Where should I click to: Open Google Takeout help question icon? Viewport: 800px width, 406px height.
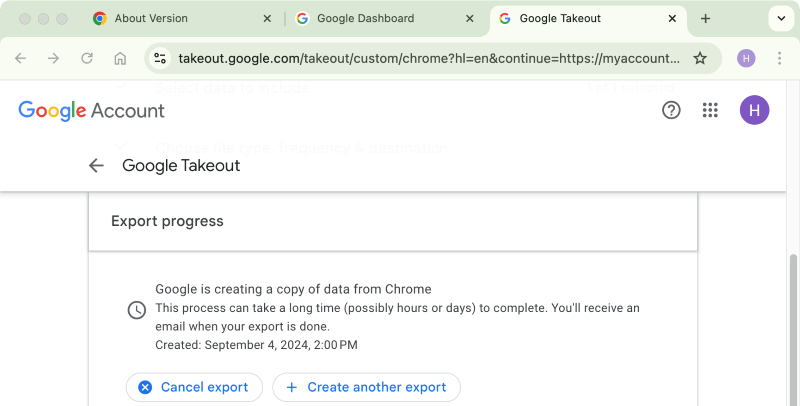(671, 110)
